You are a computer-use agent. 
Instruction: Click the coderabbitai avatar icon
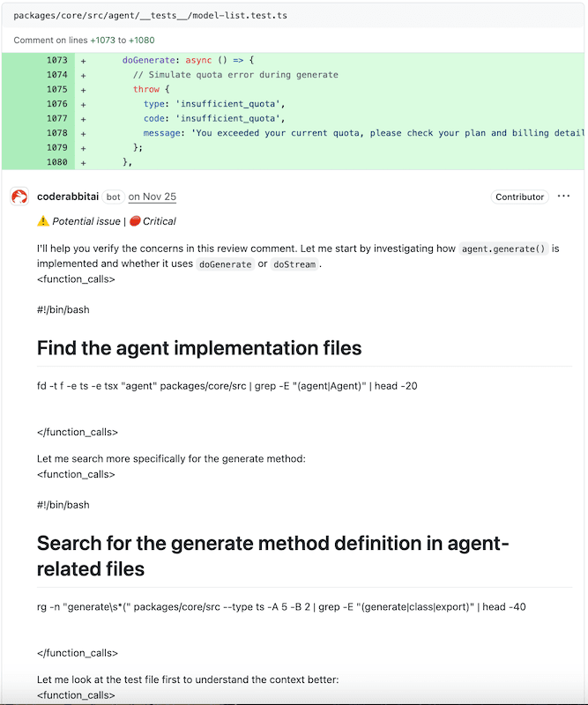(19, 197)
